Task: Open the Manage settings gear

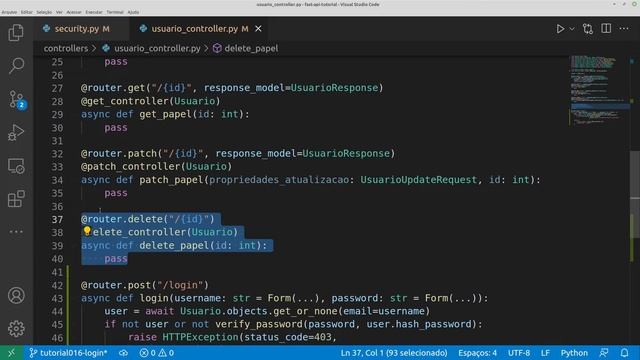Action: 16,329
